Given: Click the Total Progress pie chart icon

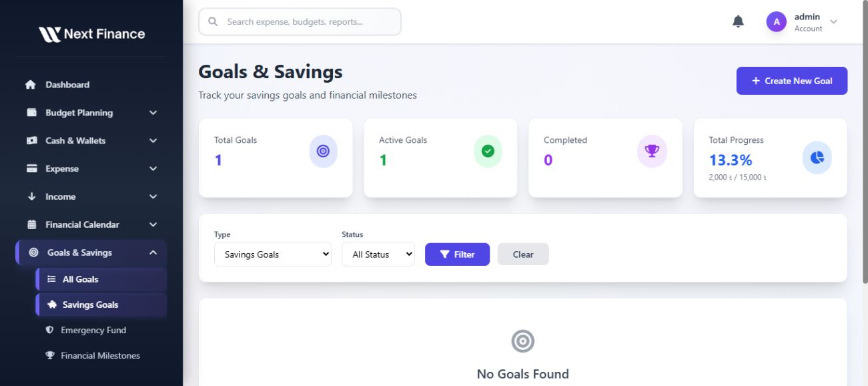Looking at the screenshot, I should click(x=817, y=158).
